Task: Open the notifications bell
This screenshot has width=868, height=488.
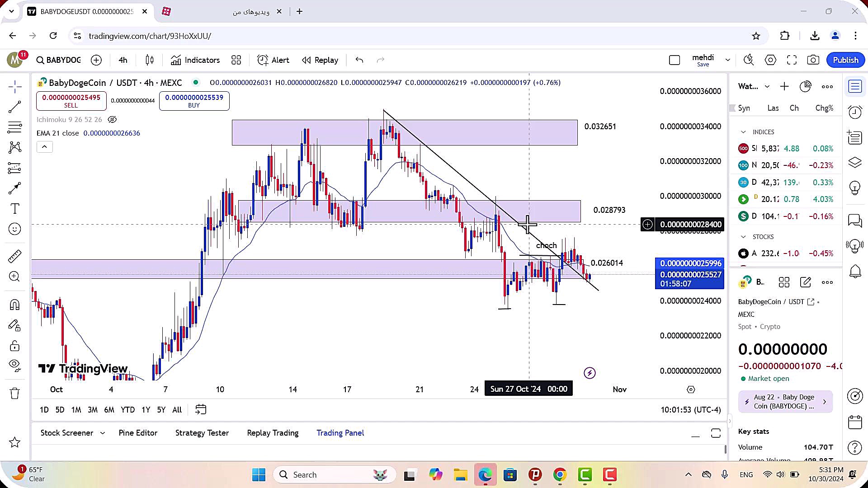Action: point(855,272)
